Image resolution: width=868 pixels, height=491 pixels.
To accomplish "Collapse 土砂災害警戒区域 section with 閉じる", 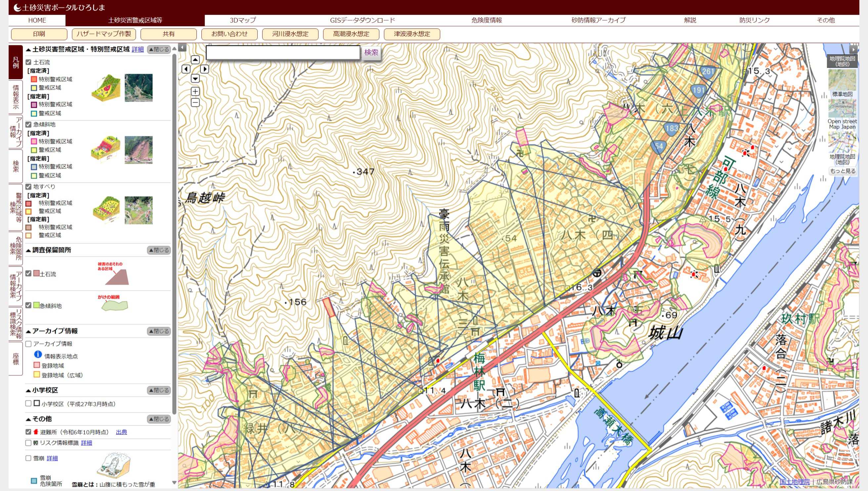I will tap(159, 49).
